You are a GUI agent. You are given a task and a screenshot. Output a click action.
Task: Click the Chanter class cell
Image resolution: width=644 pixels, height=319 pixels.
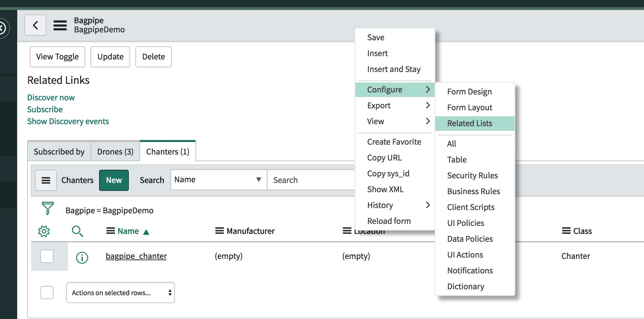[x=576, y=256]
